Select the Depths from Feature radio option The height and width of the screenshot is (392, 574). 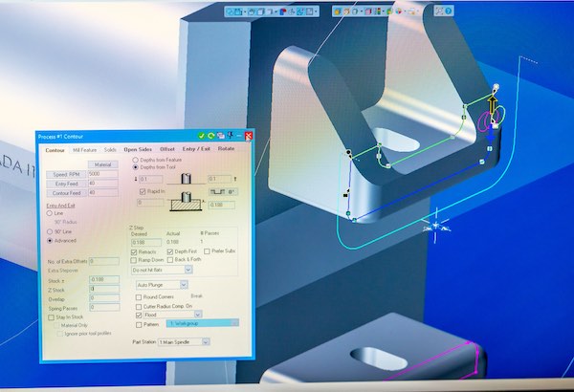point(135,160)
